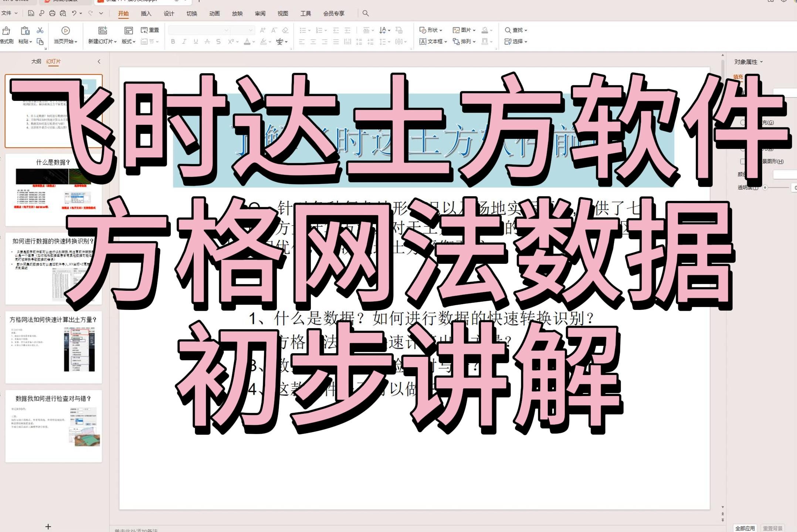
Task: Click the Center Align icon
Action: (x=313, y=42)
